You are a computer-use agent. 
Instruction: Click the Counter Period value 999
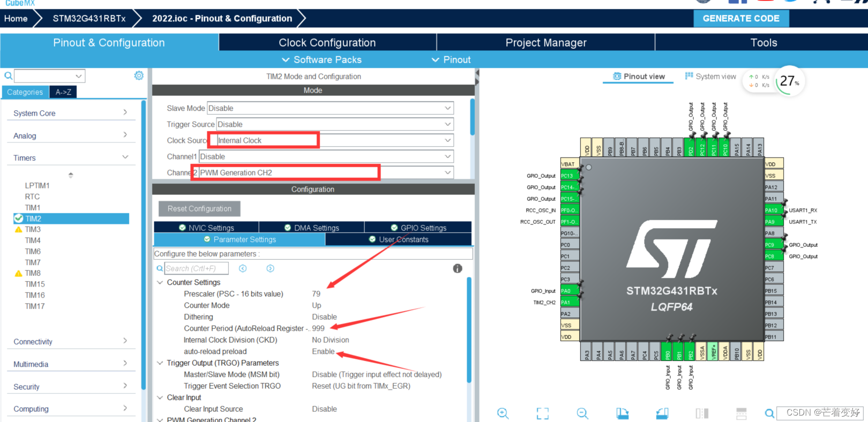pos(318,328)
